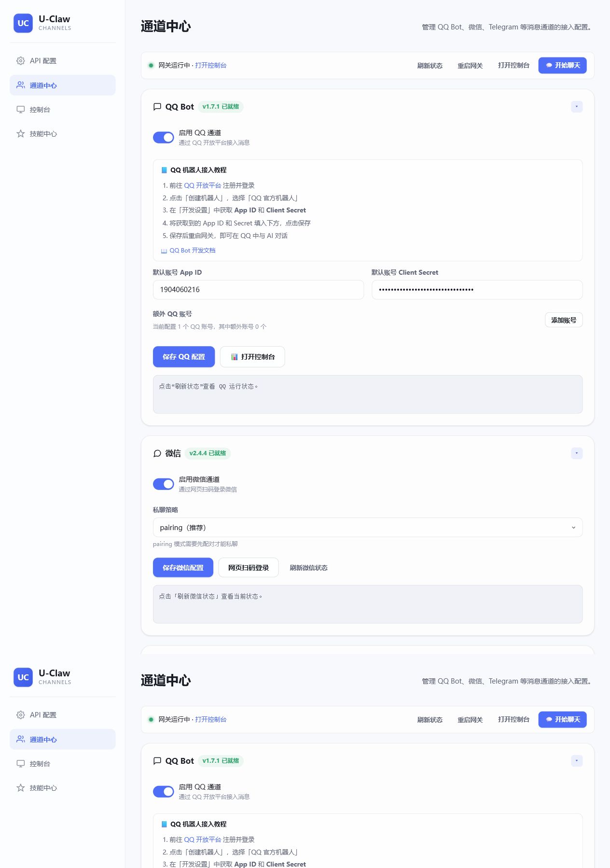Screen dimensions: 610x868
Task: Click API 配置 gear icon in lower sidebar
Action: tap(20, 715)
